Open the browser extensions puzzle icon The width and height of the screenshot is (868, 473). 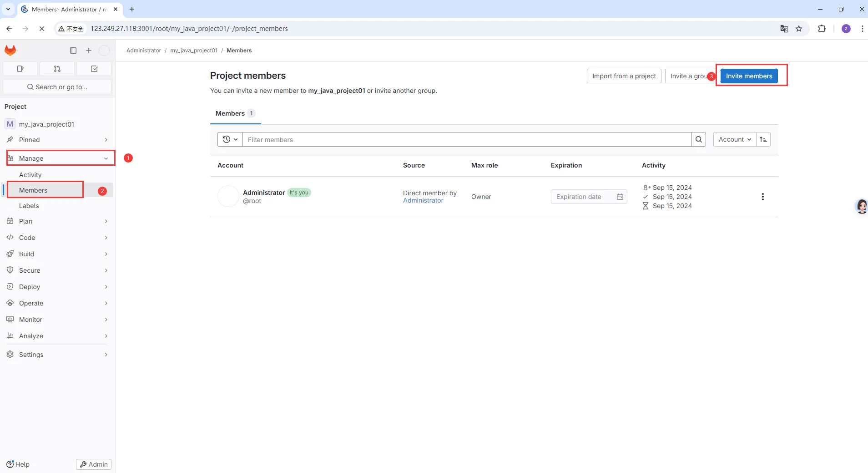(x=822, y=29)
